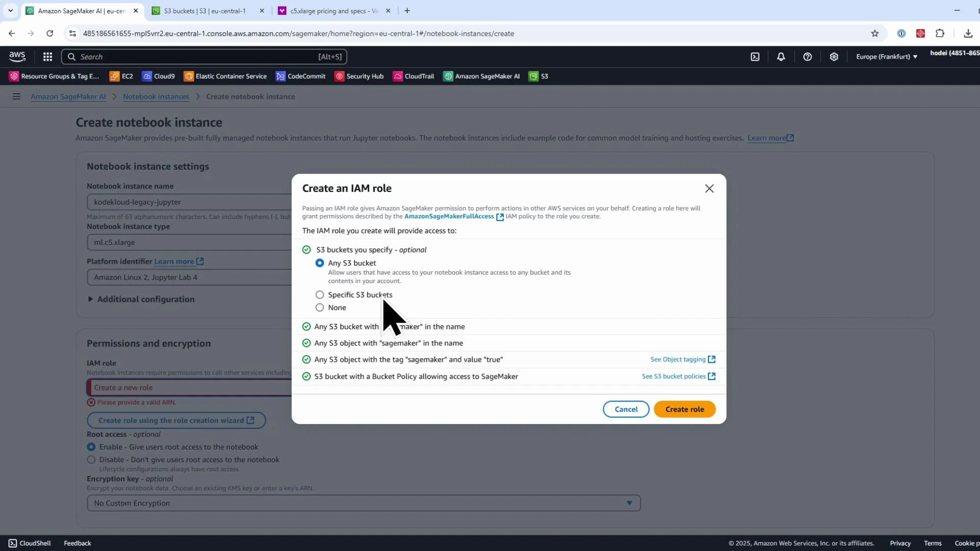The image size is (980, 551).
Task: Open EC2 from the bookmarks bar
Action: pos(121,76)
